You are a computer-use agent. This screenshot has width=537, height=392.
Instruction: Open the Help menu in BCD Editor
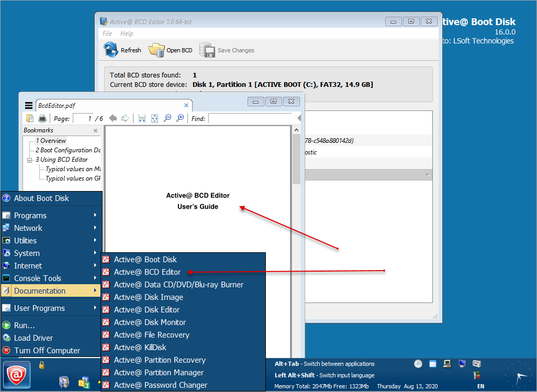pyautogui.click(x=127, y=33)
